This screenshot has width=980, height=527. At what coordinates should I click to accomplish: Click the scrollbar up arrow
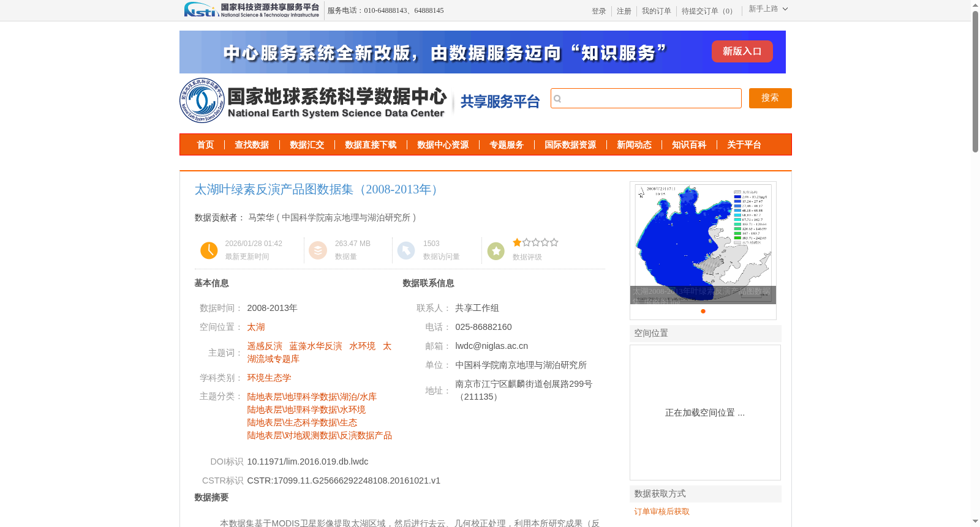click(x=975, y=5)
